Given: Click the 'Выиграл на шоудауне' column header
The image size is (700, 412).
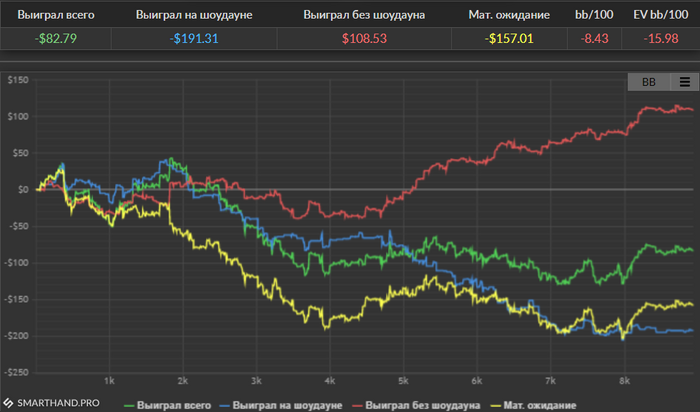Looking at the screenshot, I should [194, 15].
